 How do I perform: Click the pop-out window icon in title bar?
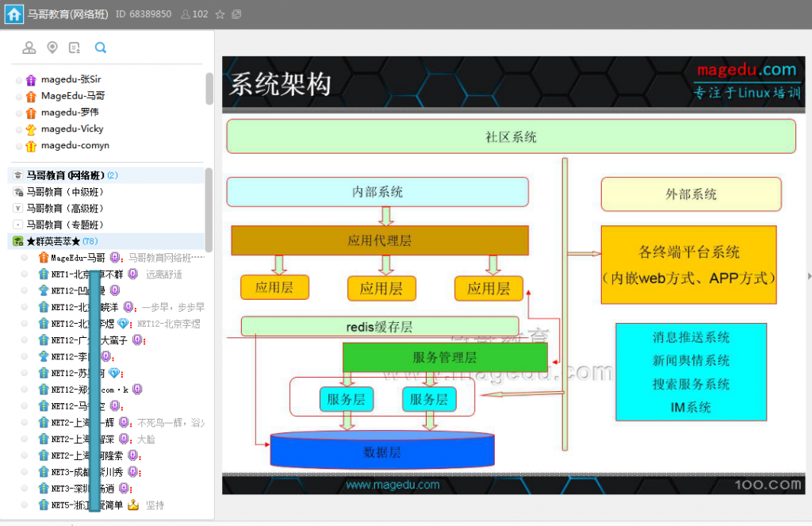[236, 14]
